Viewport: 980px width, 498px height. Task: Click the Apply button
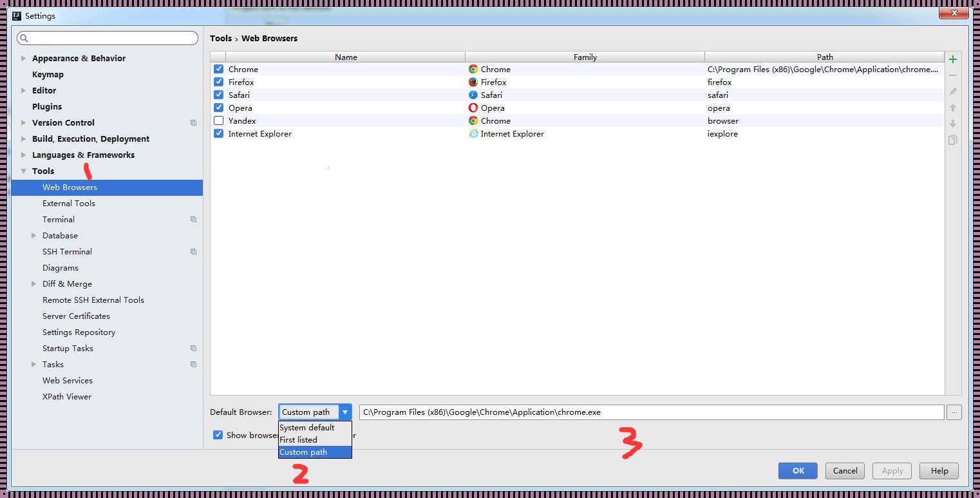[x=892, y=470]
